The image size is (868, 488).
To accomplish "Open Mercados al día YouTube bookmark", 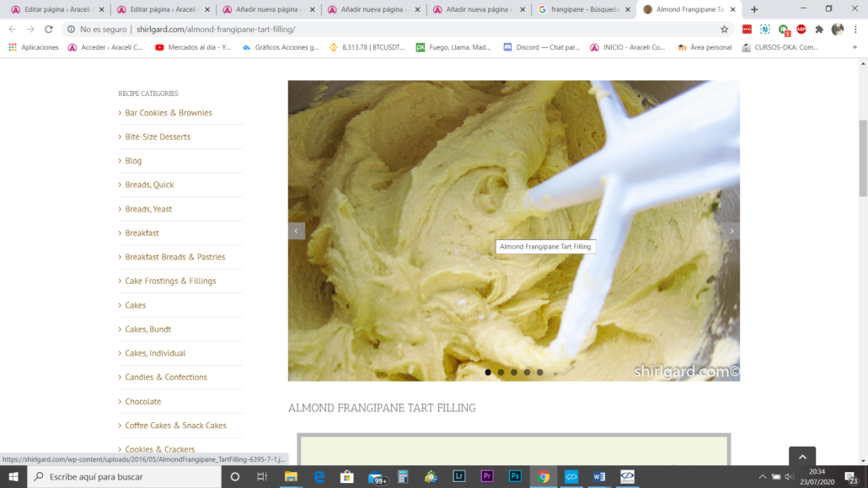I will coord(193,48).
